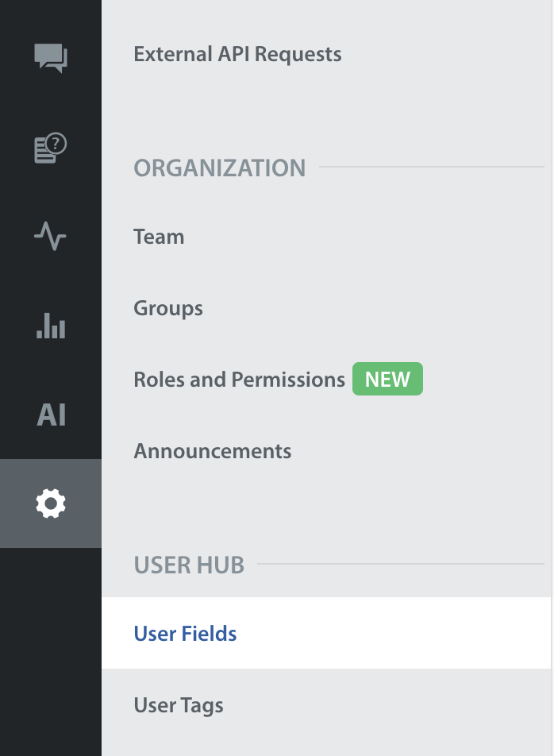
Task: Open the Team settings page
Action: (x=159, y=237)
